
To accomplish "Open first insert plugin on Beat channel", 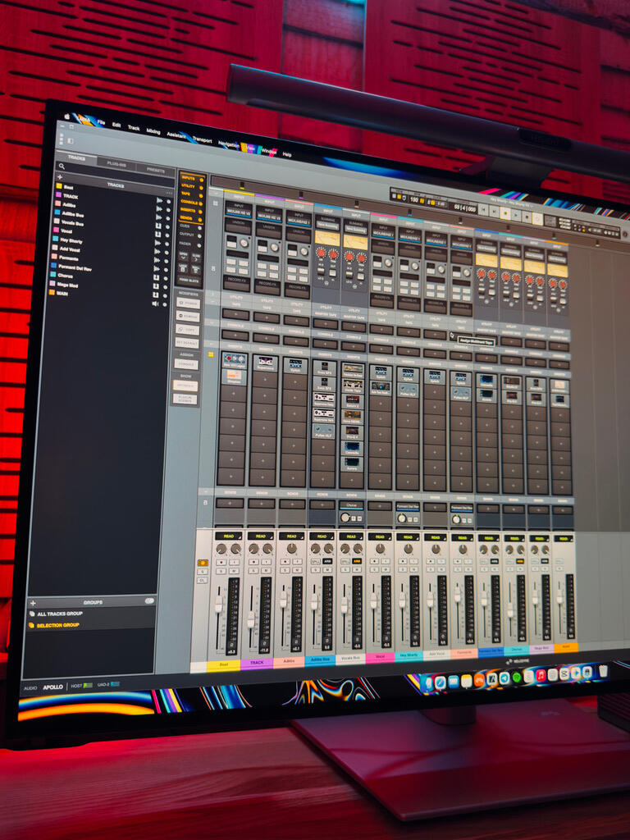I will [234, 359].
